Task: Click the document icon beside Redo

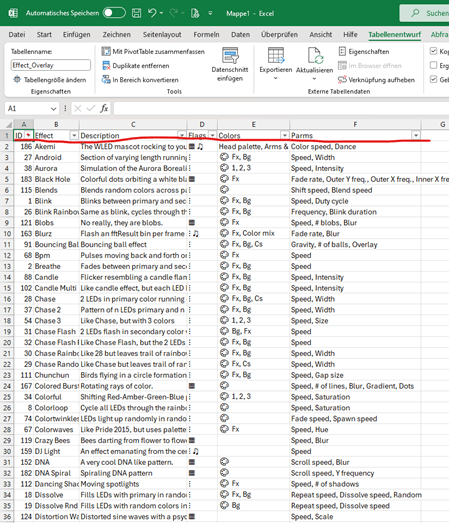Action: tap(195, 13)
